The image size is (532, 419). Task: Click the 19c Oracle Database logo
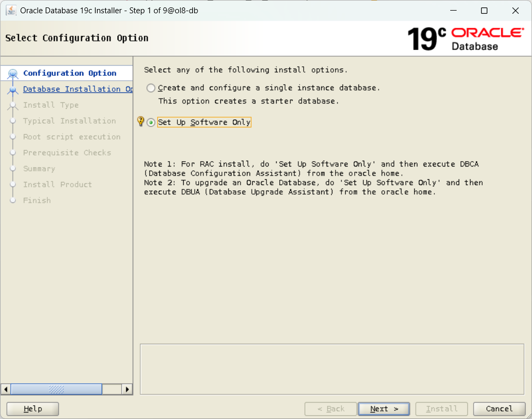coord(466,39)
